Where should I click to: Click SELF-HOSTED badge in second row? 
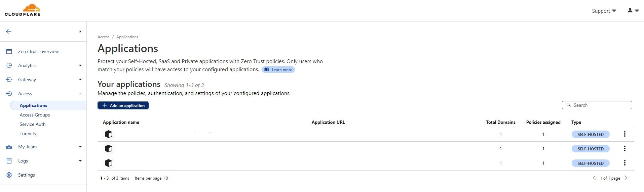coord(591,149)
